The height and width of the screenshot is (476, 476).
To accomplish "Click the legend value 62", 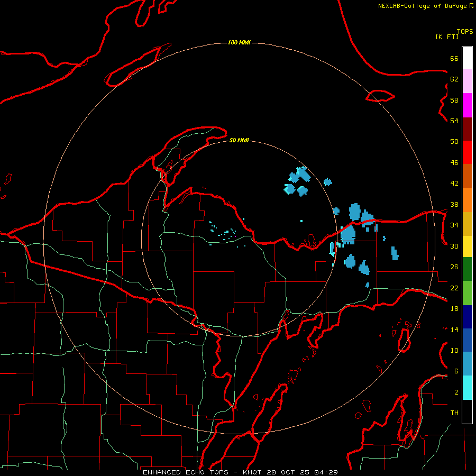I will [454, 79].
